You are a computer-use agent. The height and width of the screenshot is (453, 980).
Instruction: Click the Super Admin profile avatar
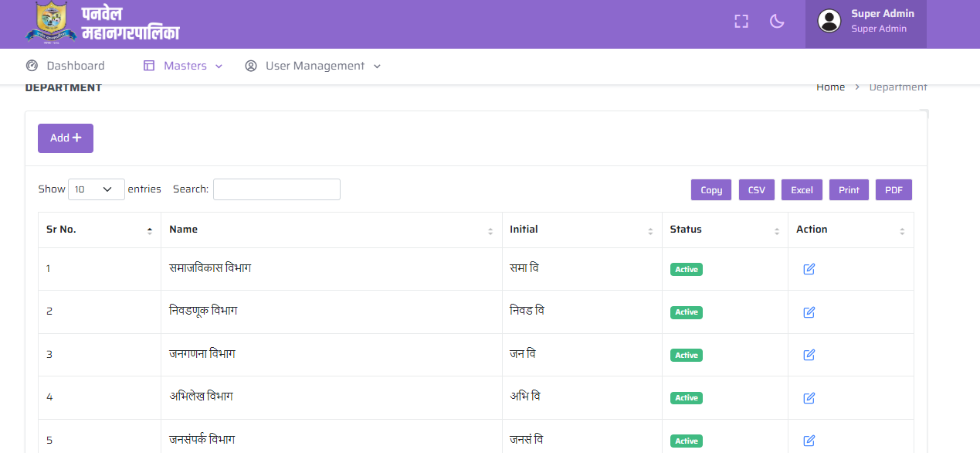pyautogui.click(x=829, y=22)
